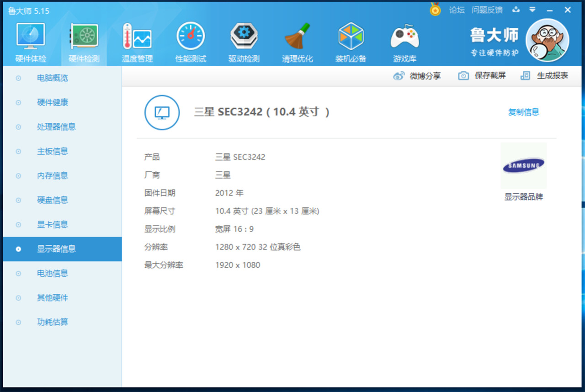
Task: Show 主板信息 motherboard details
Action: tap(62, 151)
